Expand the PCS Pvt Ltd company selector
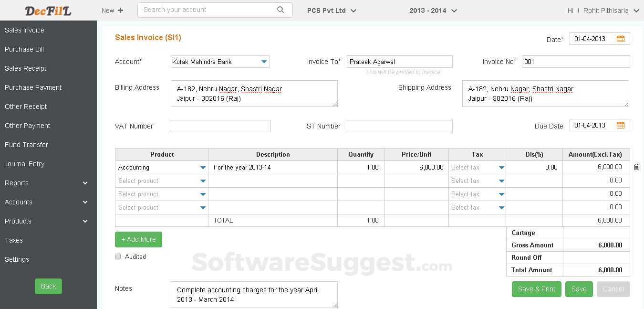Viewport: 644px width, 309px height. pos(353,11)
